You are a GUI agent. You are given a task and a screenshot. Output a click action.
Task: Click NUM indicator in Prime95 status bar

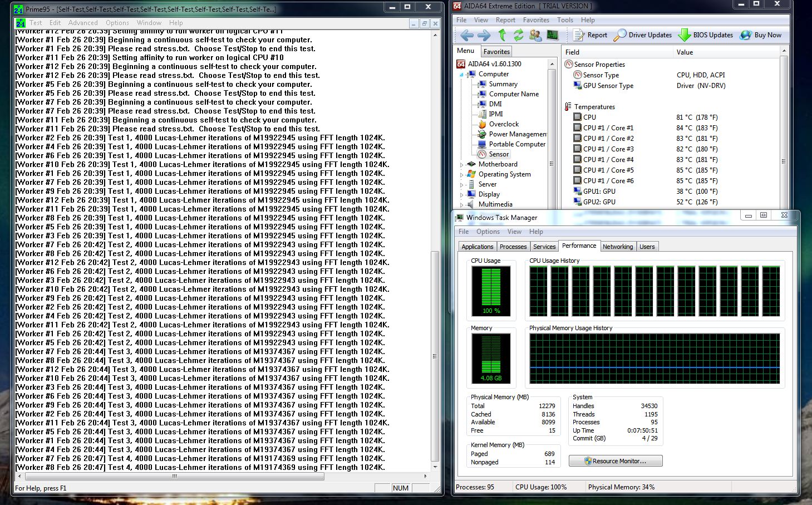401,488
